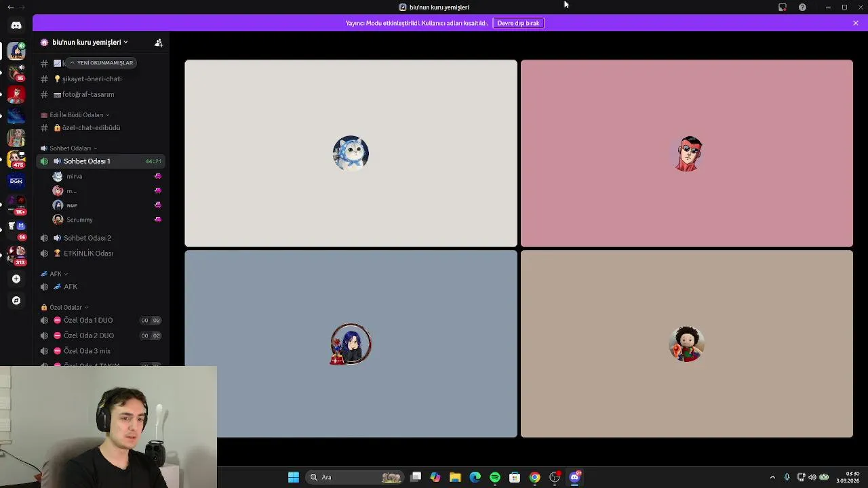Join the AFK voice channel
This screenshot has height=488, width=868.
tap(101, 287)
